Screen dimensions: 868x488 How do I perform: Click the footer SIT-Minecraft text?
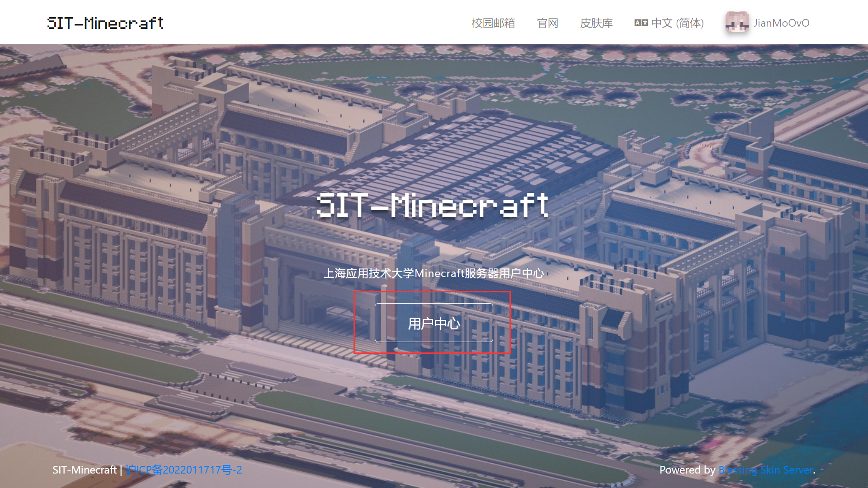85,470
